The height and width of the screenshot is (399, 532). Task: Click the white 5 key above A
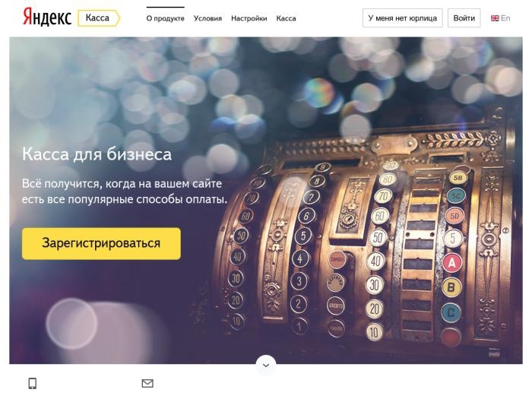tap(453, 238)
